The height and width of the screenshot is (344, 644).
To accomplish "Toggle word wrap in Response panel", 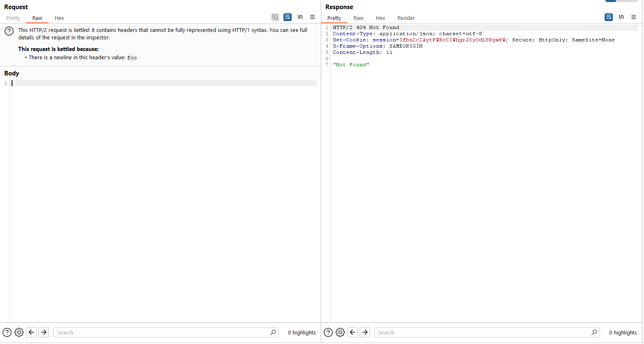I will click(609, 17).
